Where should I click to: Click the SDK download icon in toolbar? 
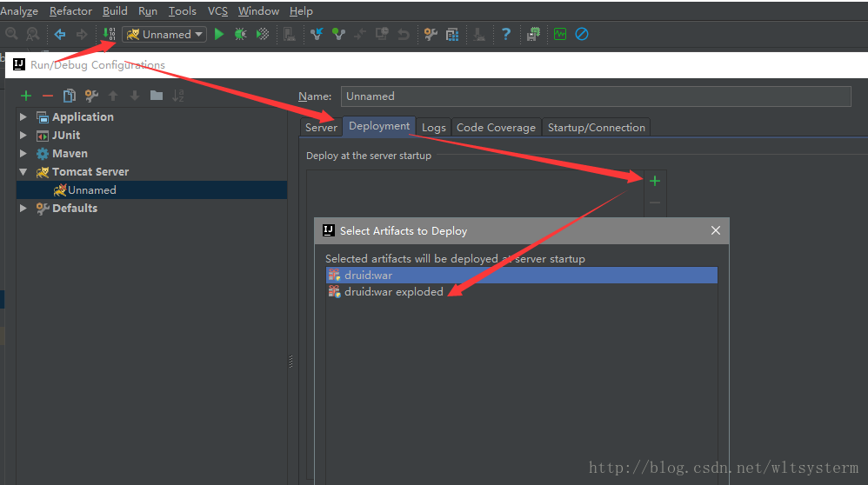coord(479,34)
